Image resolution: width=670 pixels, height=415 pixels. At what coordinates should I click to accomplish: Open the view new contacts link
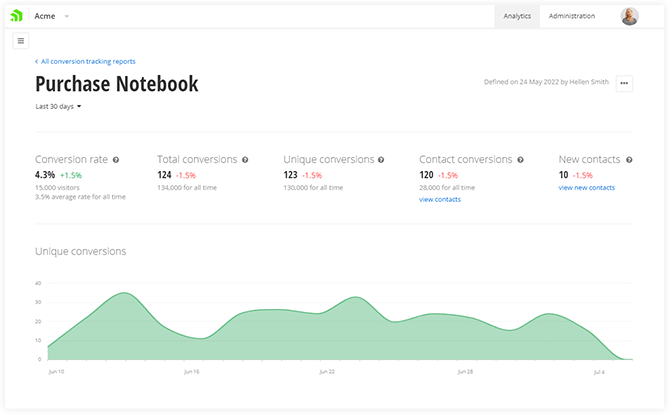(x=586, y=188)
